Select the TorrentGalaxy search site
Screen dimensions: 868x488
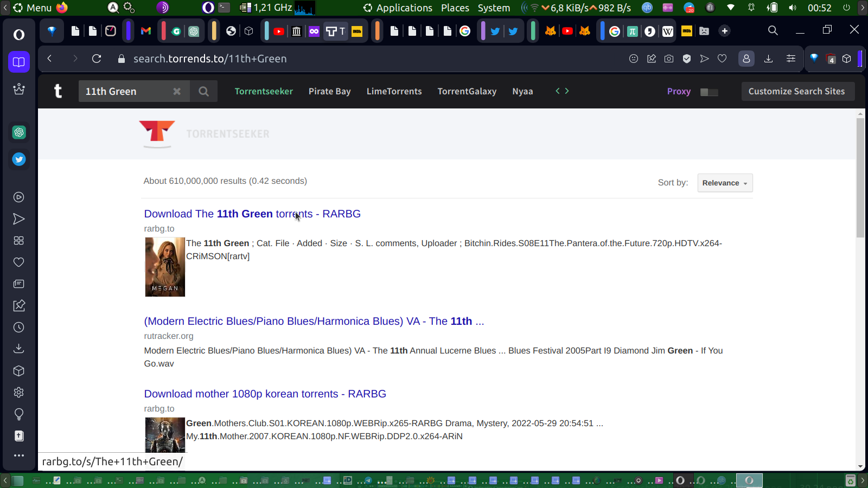(x=467, y=92)
